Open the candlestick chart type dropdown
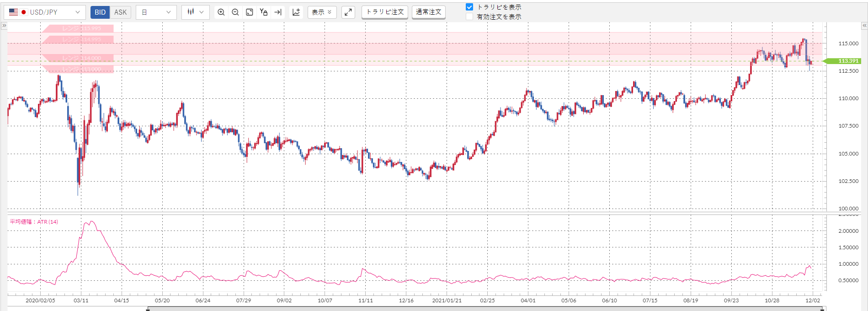Screen dimensions: 868x311 pos(196,12)
